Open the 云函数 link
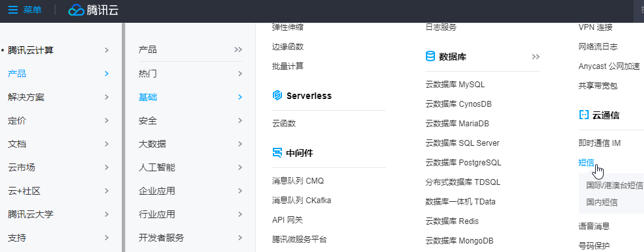This screenshot has height=252, width=644. click(x=284, y=123)
